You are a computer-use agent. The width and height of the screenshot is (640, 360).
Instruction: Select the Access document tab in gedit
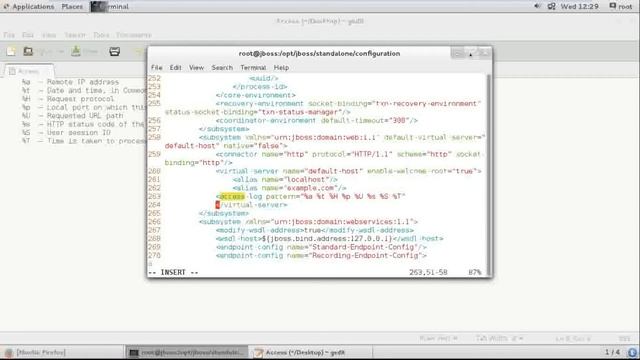click(x=29, y=71)
